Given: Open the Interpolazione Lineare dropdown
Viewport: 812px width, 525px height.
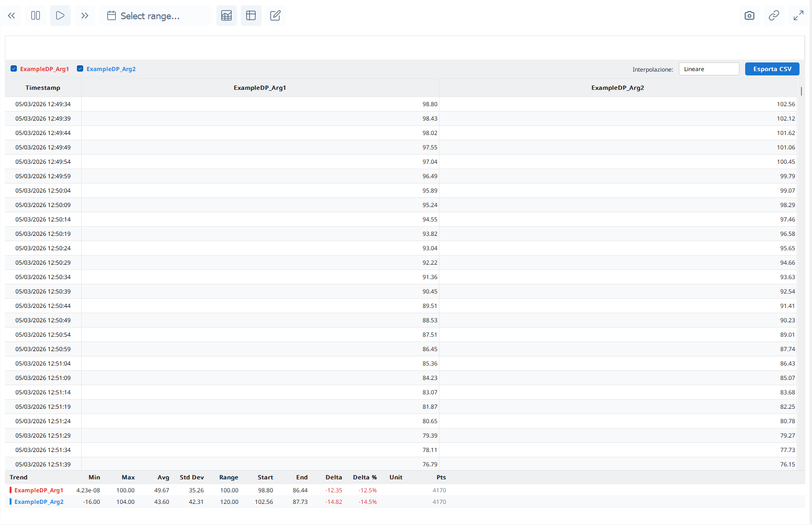Looking at the screenshot, I should 709,69.
